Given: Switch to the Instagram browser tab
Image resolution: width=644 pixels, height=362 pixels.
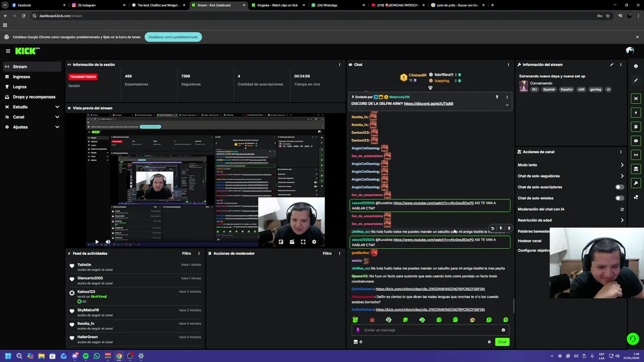Looking at the screenshot, I should tap(99, 5).
